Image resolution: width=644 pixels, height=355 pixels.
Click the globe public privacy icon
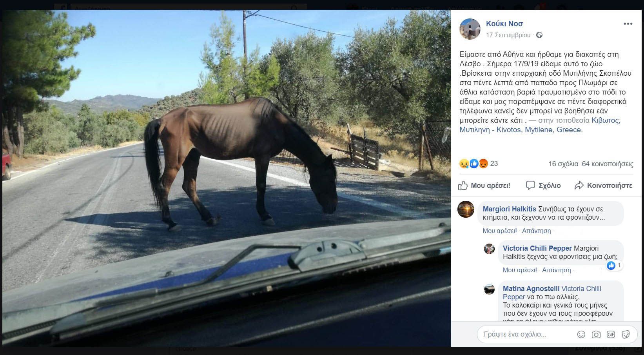539,35
